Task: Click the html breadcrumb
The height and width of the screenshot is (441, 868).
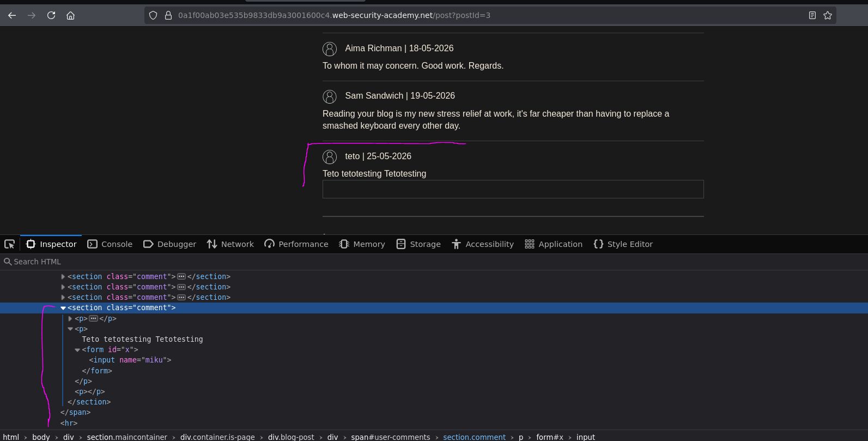Action: coord(11,437)
